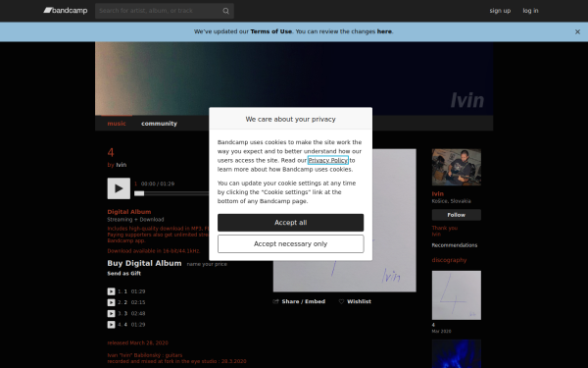Screen dimensions: 588x368
Task: Play the album with the large play button
Action: (119, 188)
